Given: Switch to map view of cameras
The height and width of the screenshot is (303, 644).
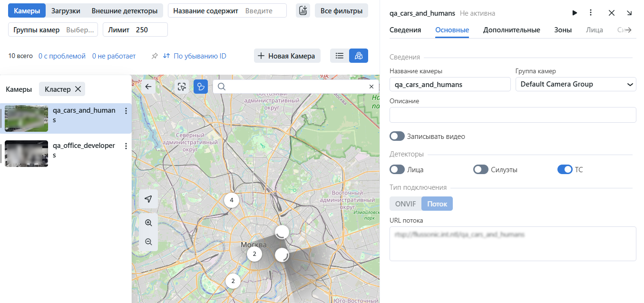Looking at the screenshot, I should tap(359, 56).
